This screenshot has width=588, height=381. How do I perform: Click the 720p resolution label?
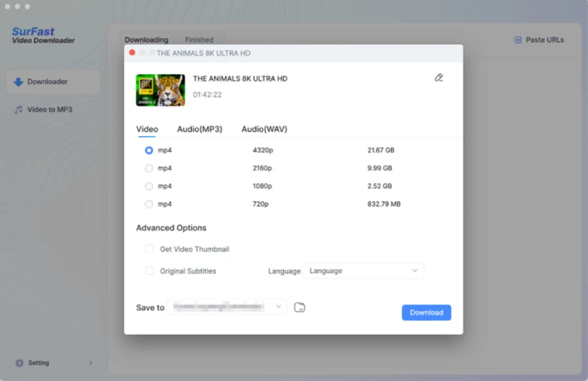tap(260, 204)
